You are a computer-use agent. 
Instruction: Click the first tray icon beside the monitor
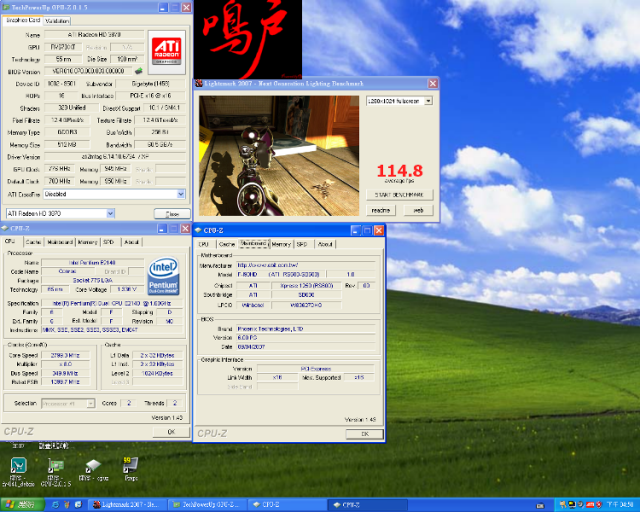tap(563, 505)
